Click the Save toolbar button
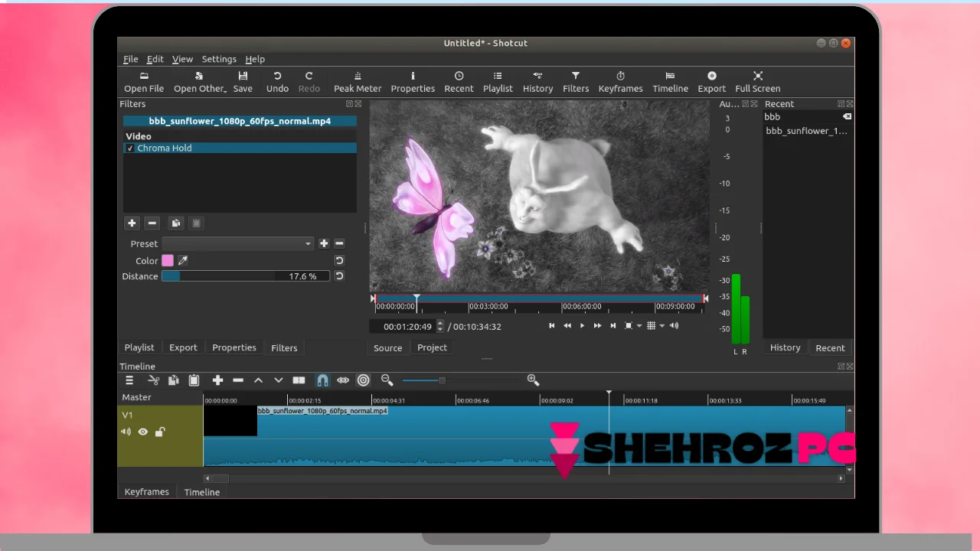The image size is (980, 551). (243, 81)
